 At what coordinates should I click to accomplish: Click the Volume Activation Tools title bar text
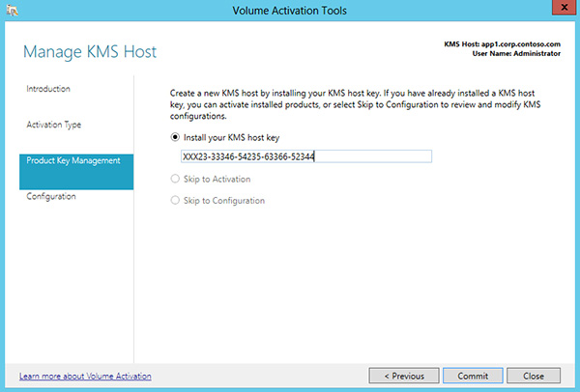tap(289, 10)
